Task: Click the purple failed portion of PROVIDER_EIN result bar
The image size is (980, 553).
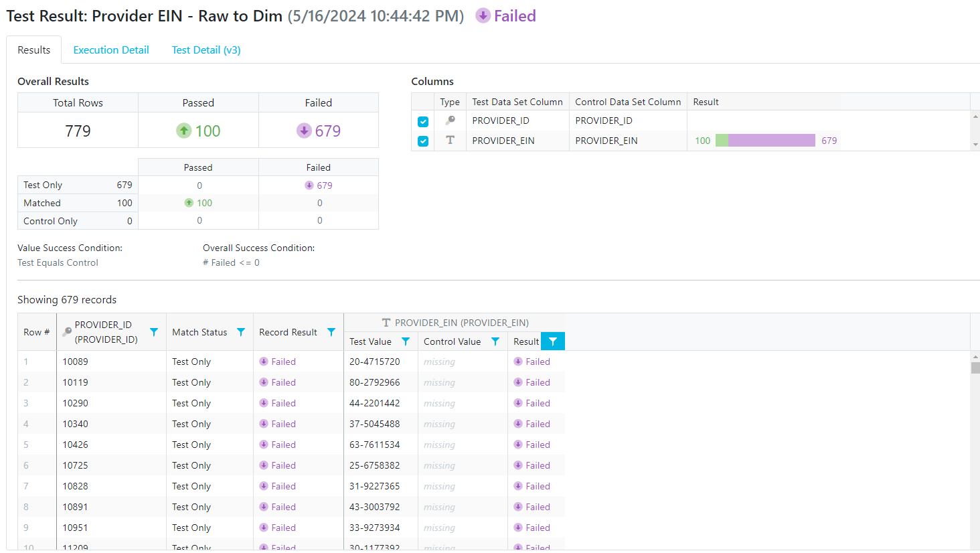Action: (x=772, y=141)
